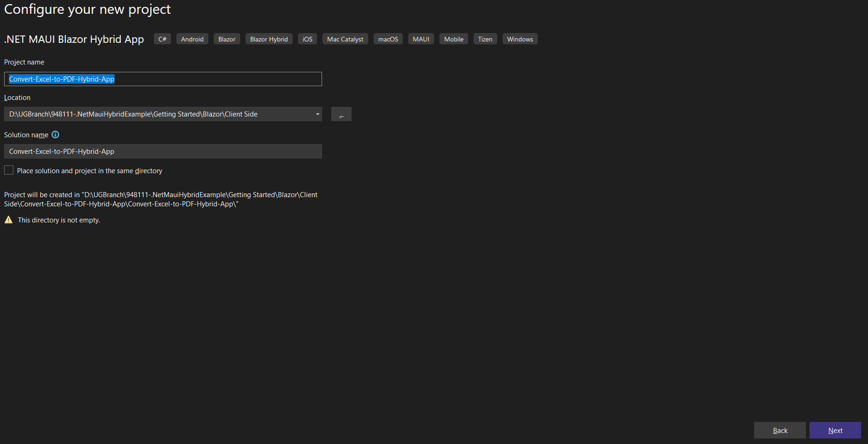Click the Windows platform tag
868x444 pixels.
click(x=520, y=39)
